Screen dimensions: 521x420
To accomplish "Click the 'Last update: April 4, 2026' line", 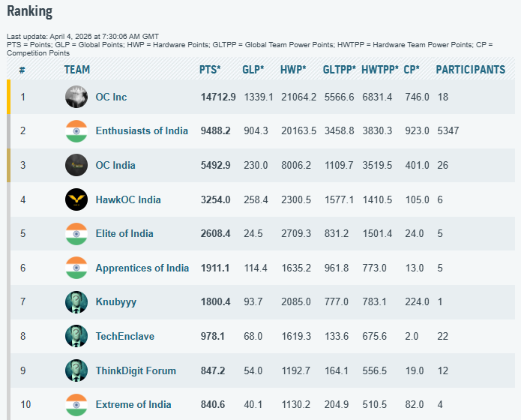I will pyautogui.click(x=82, y=36).
